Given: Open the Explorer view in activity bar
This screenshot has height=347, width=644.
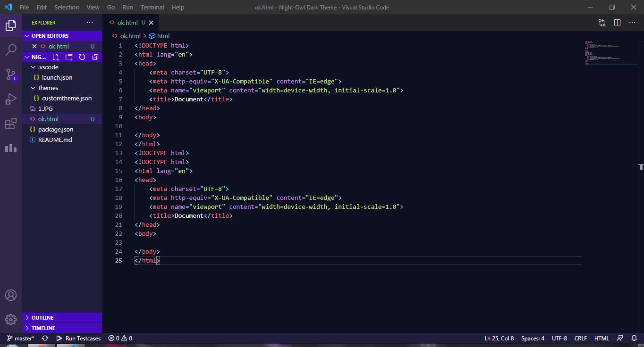Looking at the screenshot, I should (x=11, y=25).
